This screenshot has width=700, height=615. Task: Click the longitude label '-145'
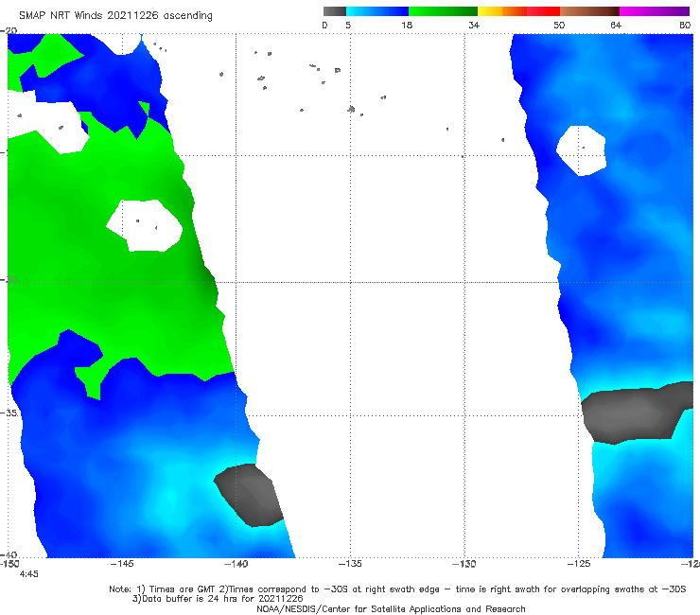pos(122,564)
